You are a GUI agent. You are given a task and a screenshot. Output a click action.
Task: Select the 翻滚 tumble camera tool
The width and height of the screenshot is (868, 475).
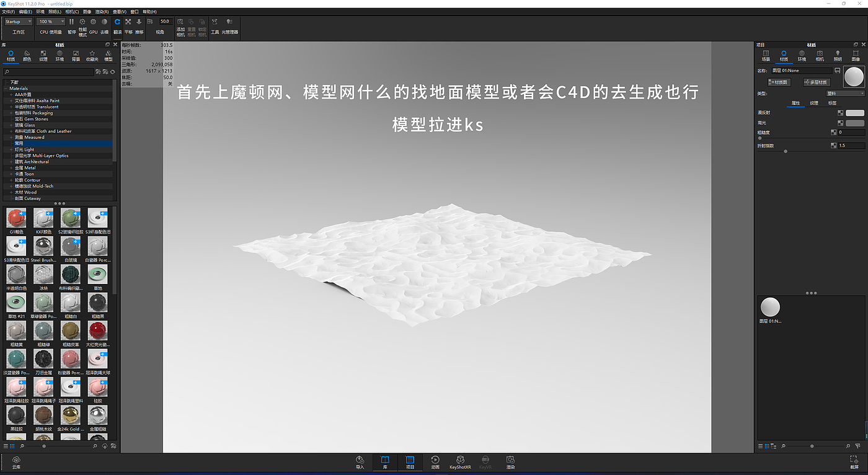pyautogui.click(x=117, y=22)
